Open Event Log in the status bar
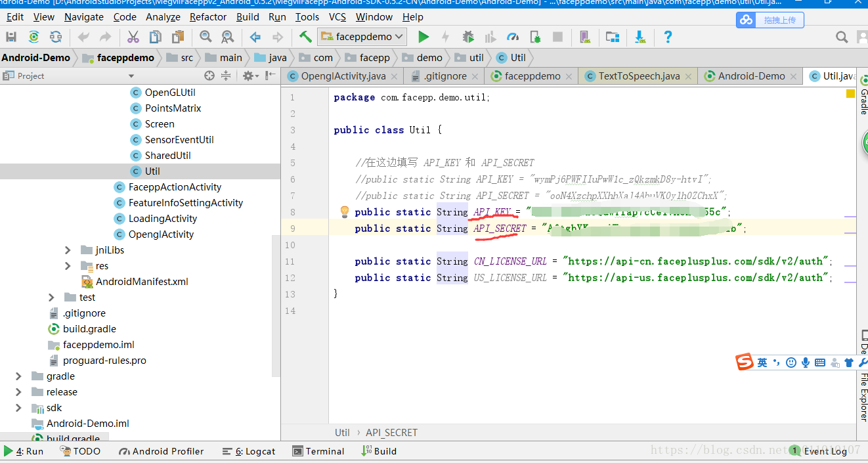The height and width of the screenshot is (463, 868). point(825,451)
